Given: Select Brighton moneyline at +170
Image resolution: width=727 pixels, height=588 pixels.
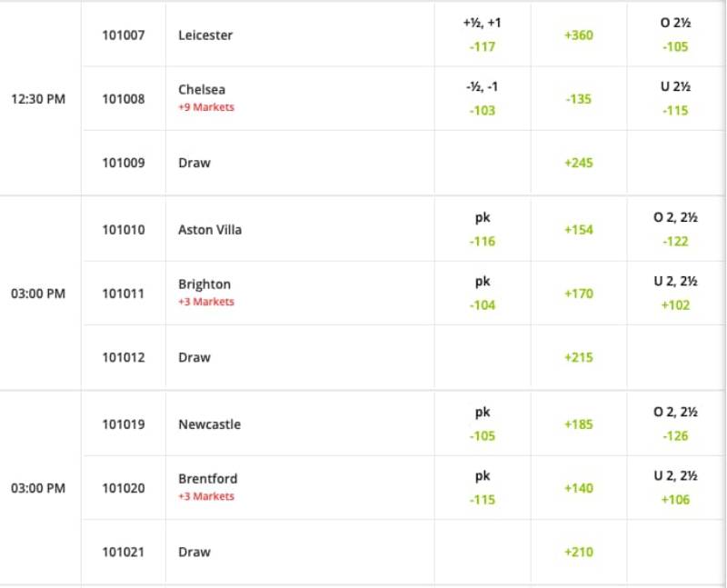Looking at the screenshot, I should (578, 293).
